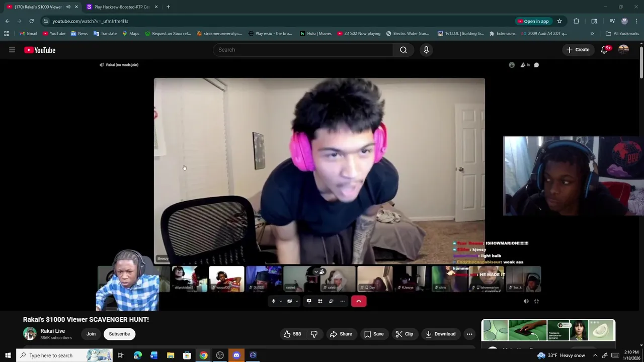This screenshot has width=644, height=362.
Task: Toggle the call camera button
Action: (289, 301)
